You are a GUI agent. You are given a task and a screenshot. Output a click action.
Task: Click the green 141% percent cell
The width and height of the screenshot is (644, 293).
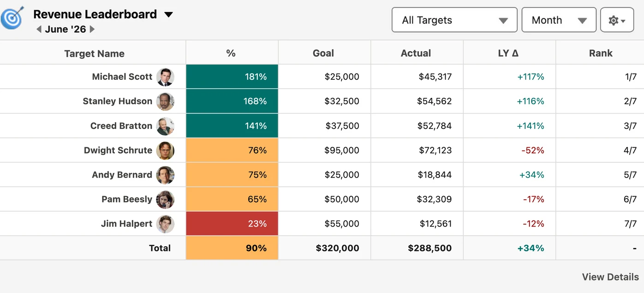tap(232, 126)
